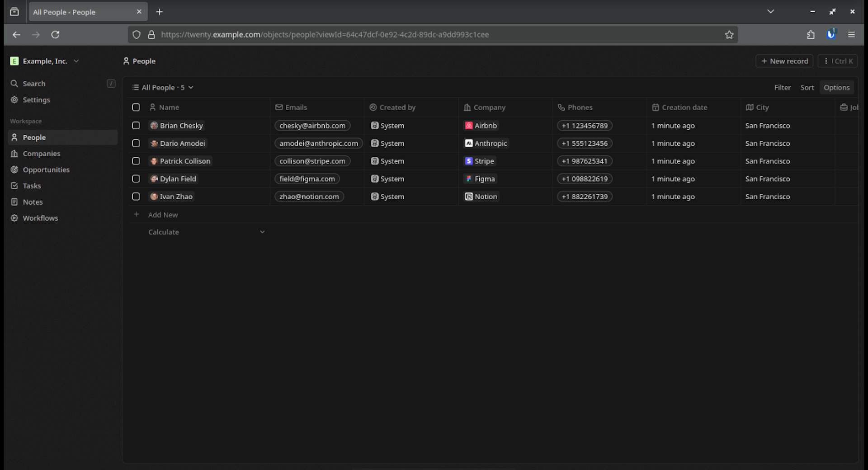Click the Search magnifier icon in sidebar
868x470 pixels.
point(14,84)
